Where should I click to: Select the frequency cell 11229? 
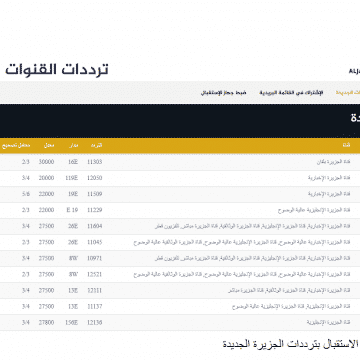coord(95,210)
